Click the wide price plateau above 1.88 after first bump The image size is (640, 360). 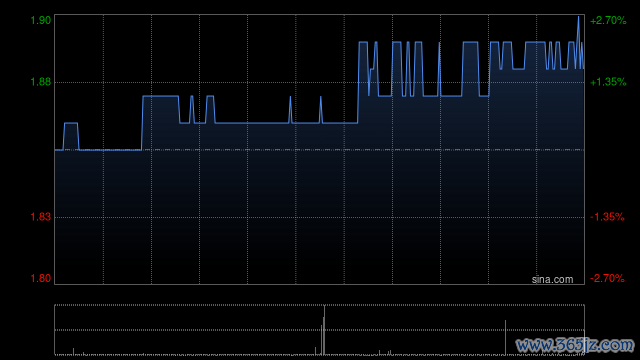click(x=160, y=96)
